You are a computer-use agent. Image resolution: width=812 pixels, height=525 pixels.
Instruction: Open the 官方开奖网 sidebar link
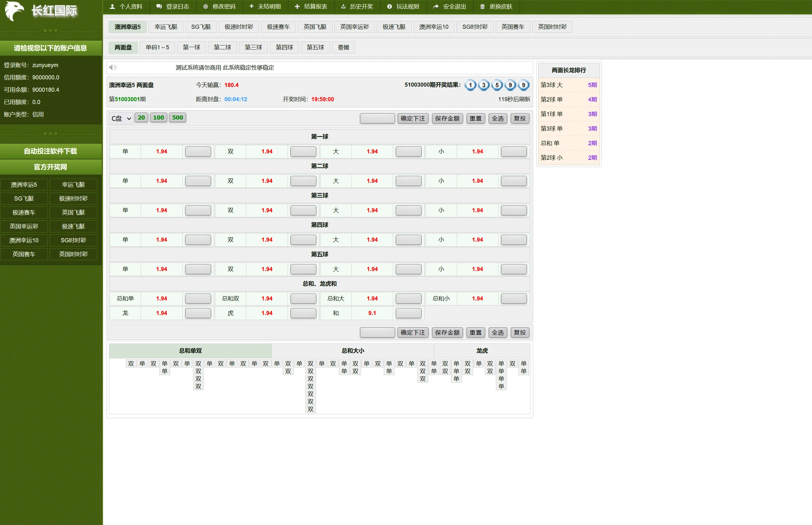(50, 167)
